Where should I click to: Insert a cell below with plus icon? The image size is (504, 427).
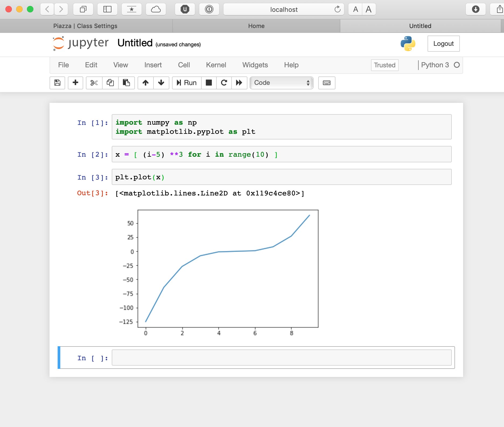coord(75,83)
